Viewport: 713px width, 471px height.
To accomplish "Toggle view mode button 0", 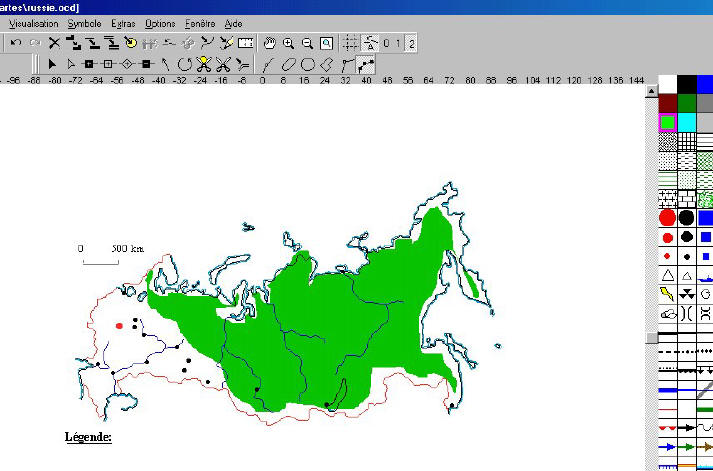I will click(x=387, y=43).
